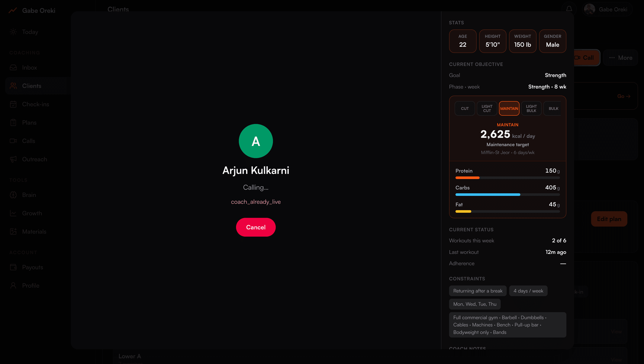The image size is (644, 364).
Task: Open the Gabe Oreki account avatar
Action: coord(589,9)
